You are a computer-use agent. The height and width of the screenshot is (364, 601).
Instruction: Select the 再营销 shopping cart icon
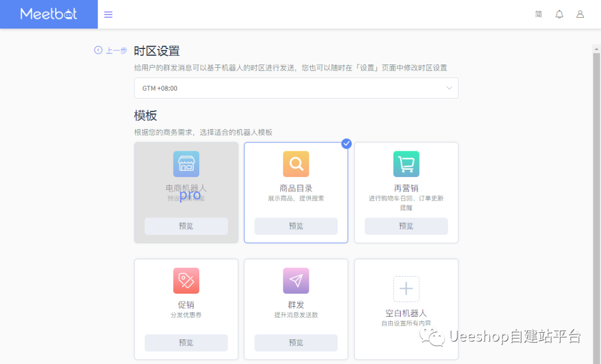[x=406, y=164]
